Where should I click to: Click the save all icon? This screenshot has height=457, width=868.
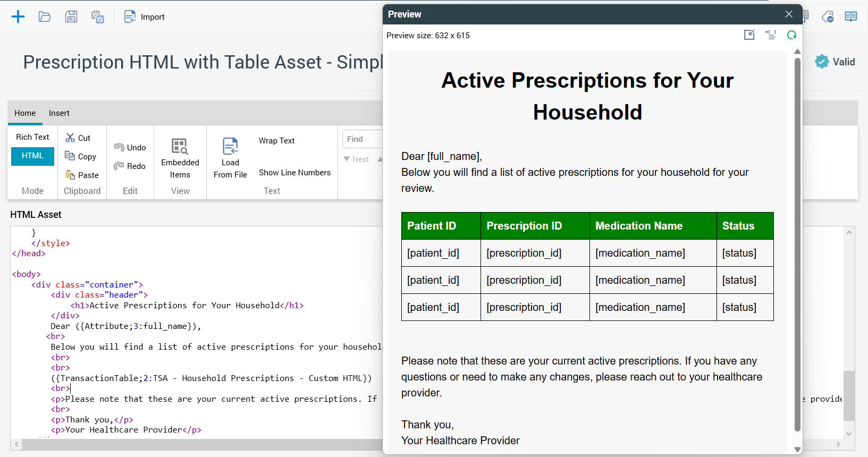[98, 16]
